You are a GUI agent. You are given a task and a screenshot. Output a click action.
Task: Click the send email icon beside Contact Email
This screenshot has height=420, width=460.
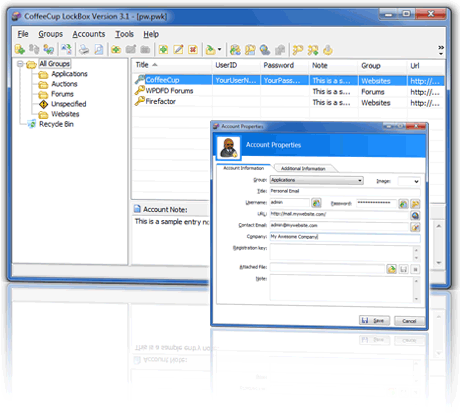415,227
